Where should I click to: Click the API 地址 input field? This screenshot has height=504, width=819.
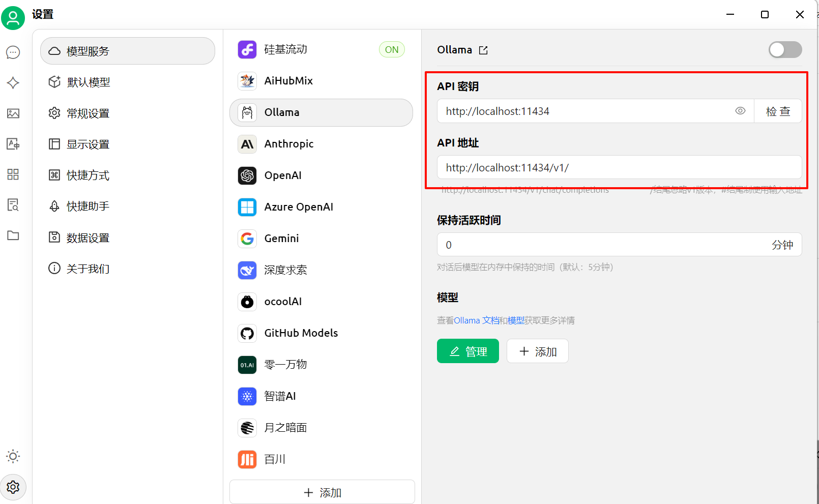click(x=620, y=167)
